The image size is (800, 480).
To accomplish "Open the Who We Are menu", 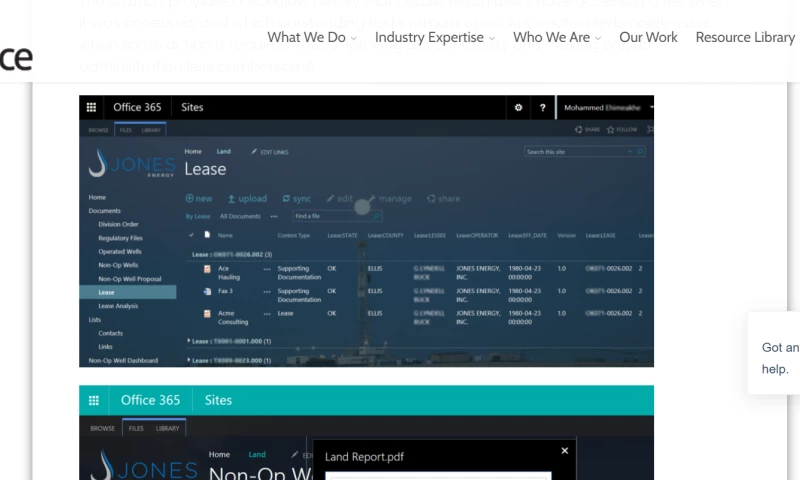I will click(557, 37).
